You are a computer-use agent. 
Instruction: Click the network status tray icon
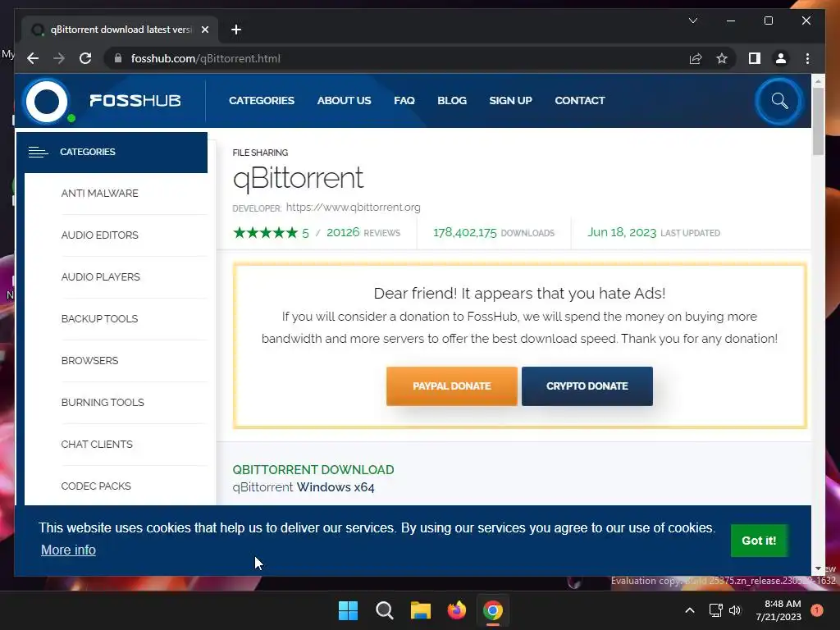715,610
